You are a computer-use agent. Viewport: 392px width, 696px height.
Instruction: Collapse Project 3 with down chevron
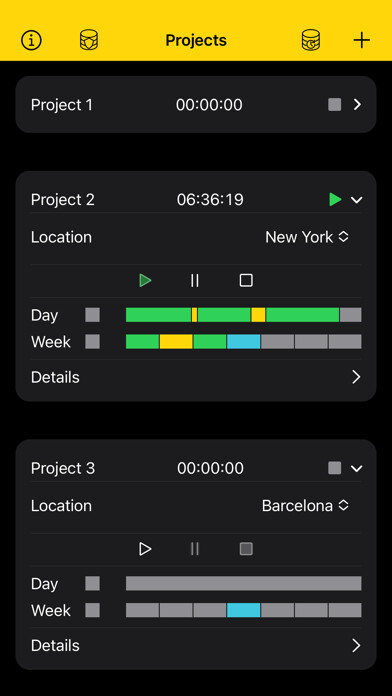(x=356, y=468)
